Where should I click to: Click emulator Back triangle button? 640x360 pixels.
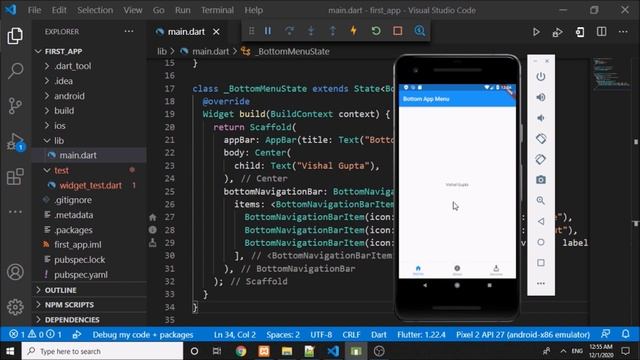coord(541,221)
